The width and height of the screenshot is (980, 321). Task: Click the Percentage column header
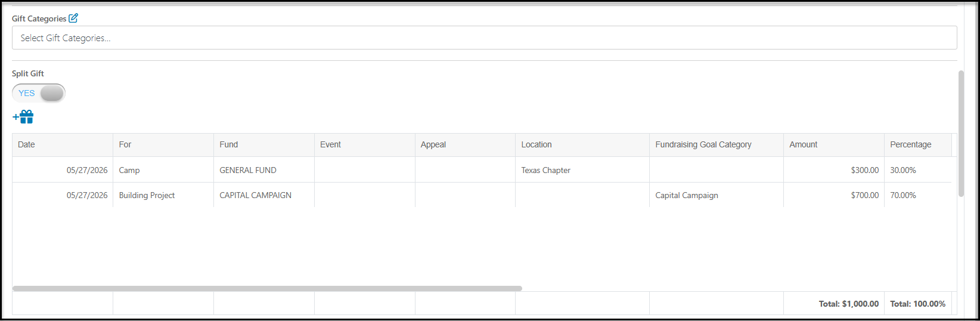918,144
